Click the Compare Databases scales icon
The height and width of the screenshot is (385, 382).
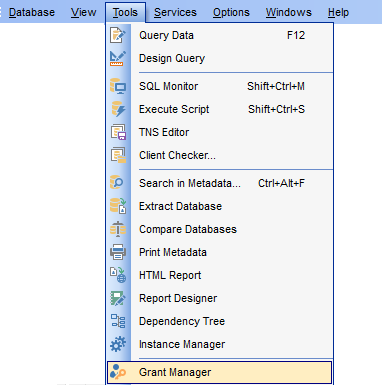[118, 229]
